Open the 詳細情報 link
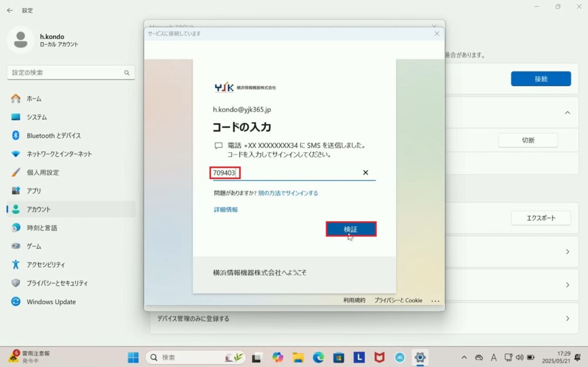This screenshot has height=367, width=588. pos(226,210)
